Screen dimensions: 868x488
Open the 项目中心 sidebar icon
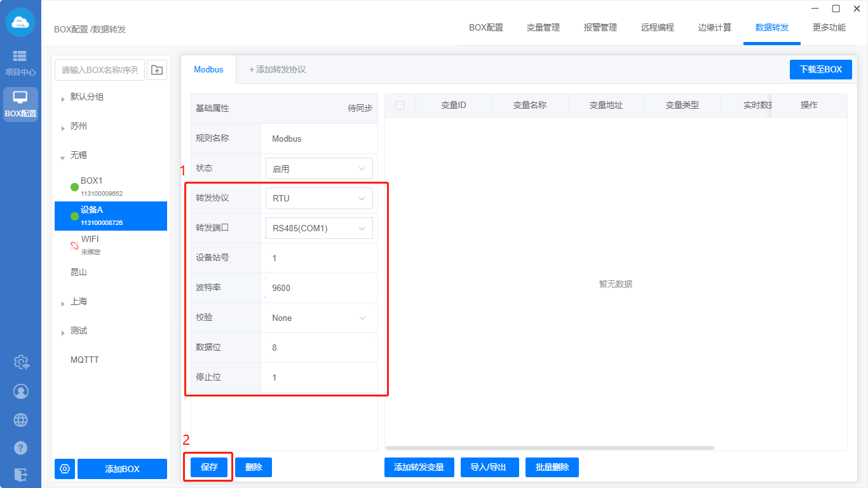point(20,62)
